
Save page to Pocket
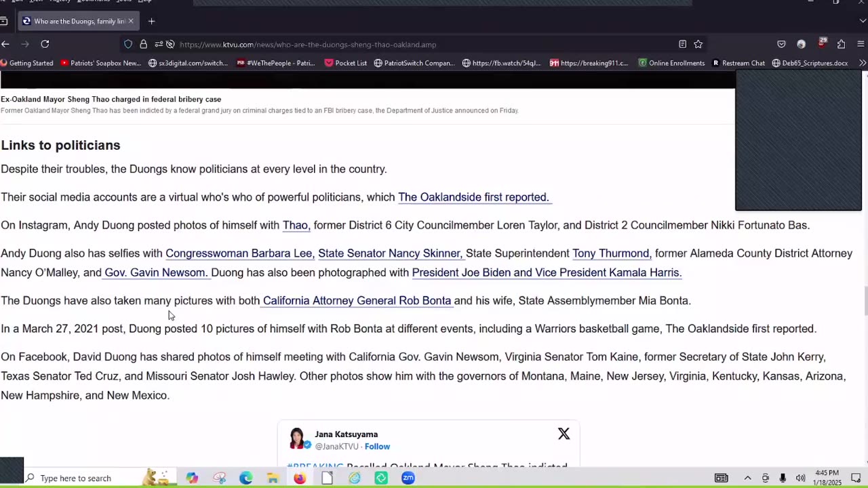pos(781,44)
